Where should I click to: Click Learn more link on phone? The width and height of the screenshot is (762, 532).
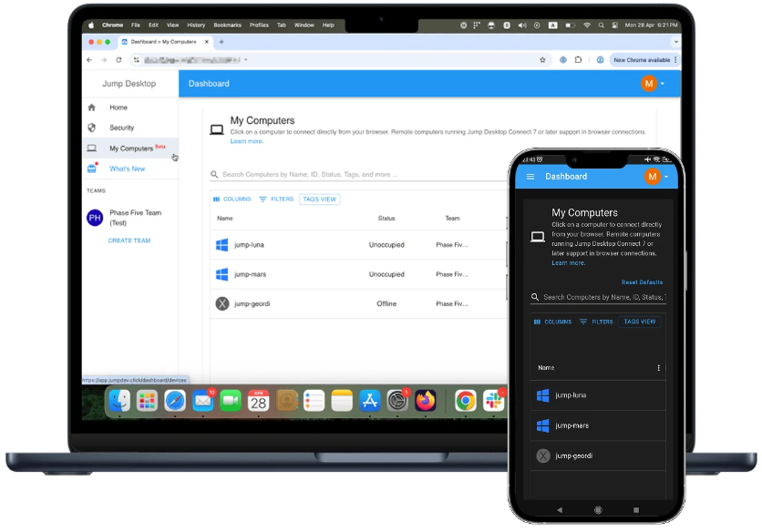click(568, 263)
